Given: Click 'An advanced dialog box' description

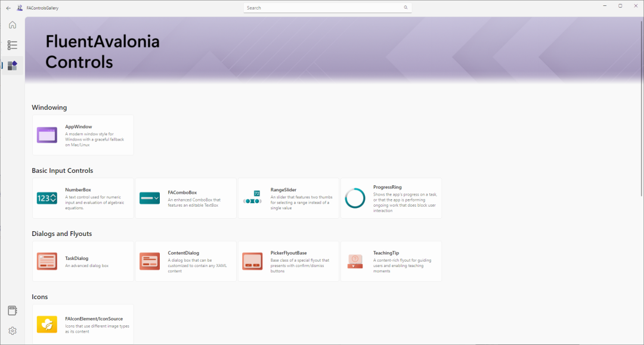Looking at the screenshot, I should pos(86,266).
